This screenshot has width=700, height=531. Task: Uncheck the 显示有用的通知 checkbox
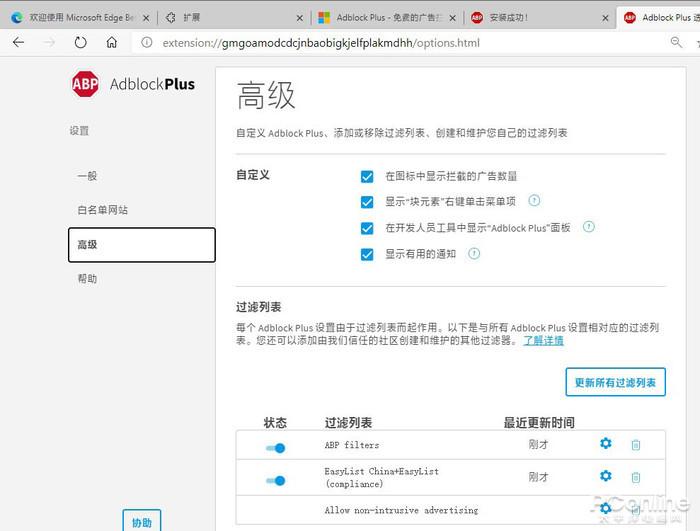pos(367,255)
